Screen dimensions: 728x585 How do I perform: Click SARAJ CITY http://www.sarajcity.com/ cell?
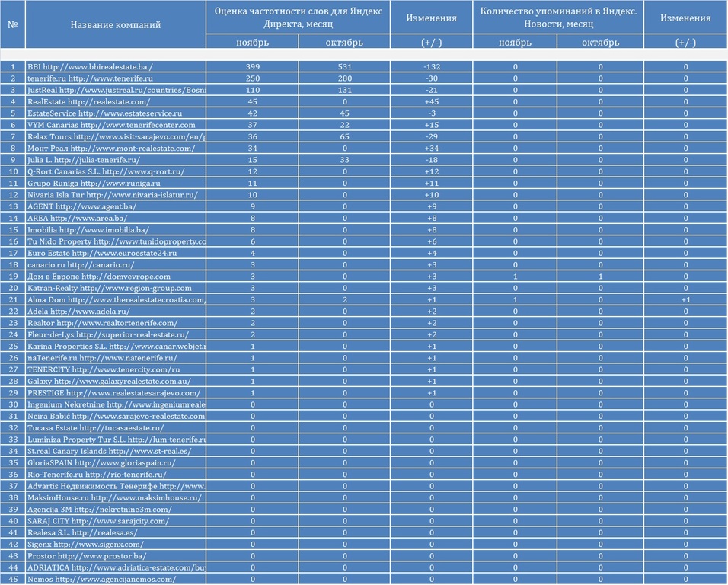pos(116,521)
